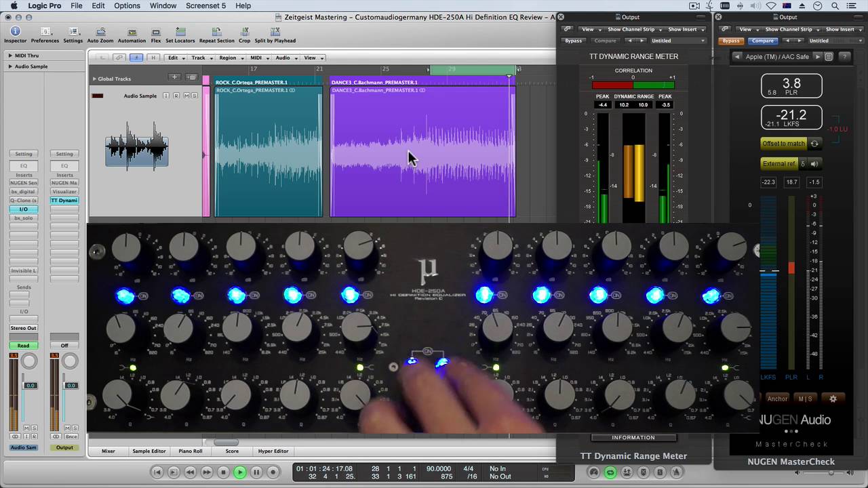Open NUGEN MasterCheck gear settings icon
Image resolution: width=868 pixels, height=488 pixels.
tap(833, 399)
